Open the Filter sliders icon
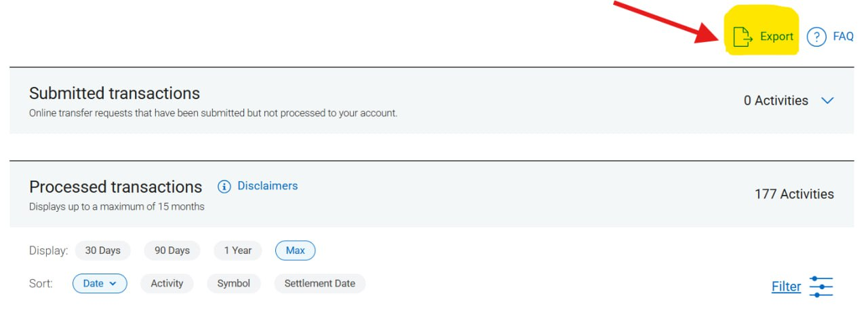 [821, 286]
